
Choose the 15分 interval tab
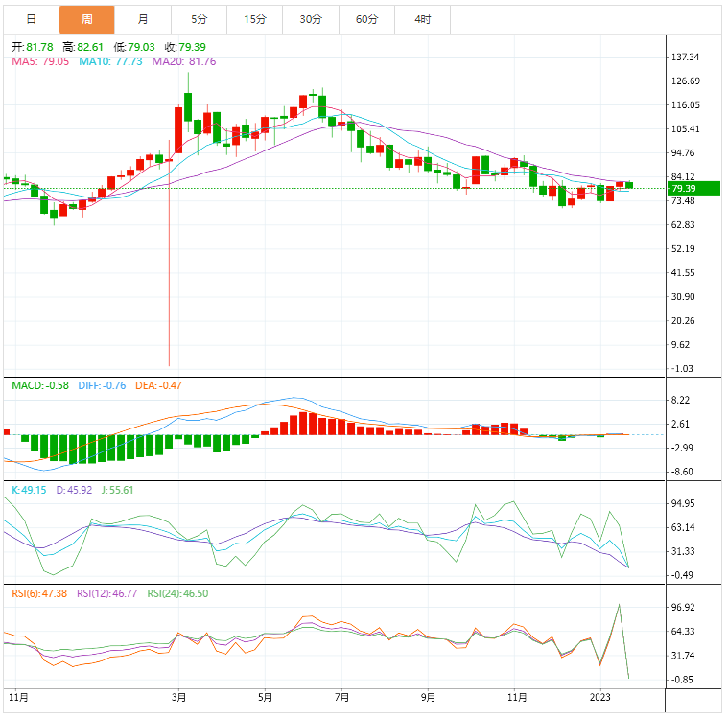click(x=255, y=19)
